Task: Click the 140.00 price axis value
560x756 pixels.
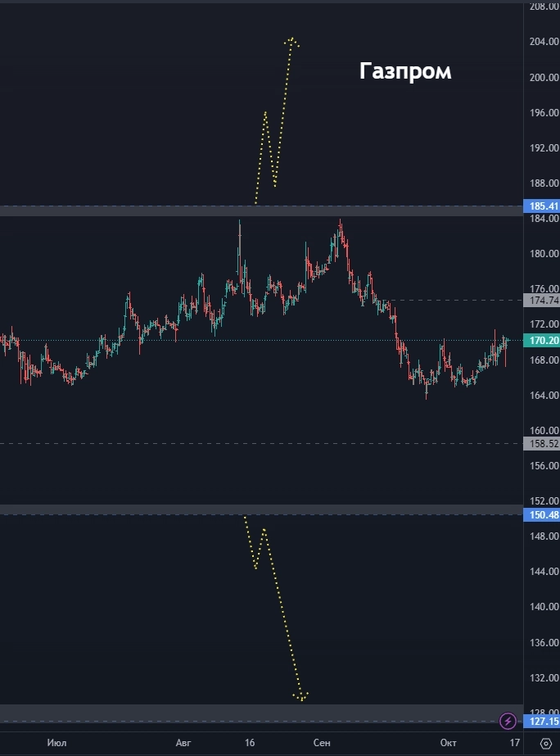Action: (544, 607)
